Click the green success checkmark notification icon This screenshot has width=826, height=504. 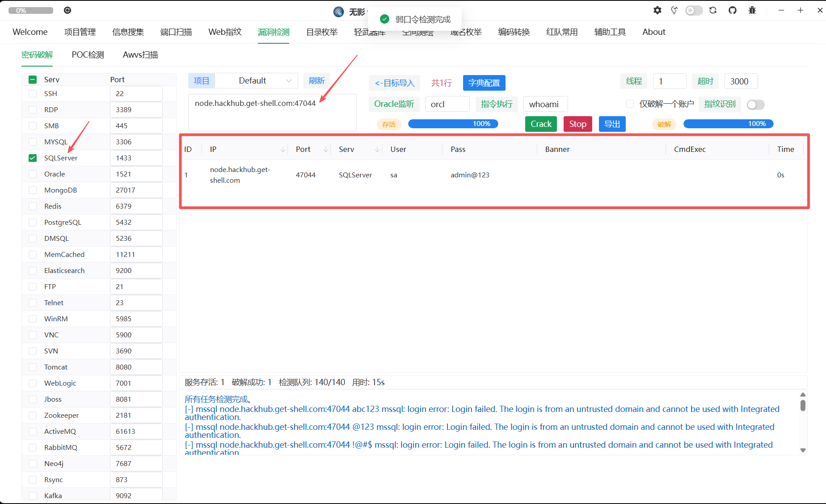384,19
